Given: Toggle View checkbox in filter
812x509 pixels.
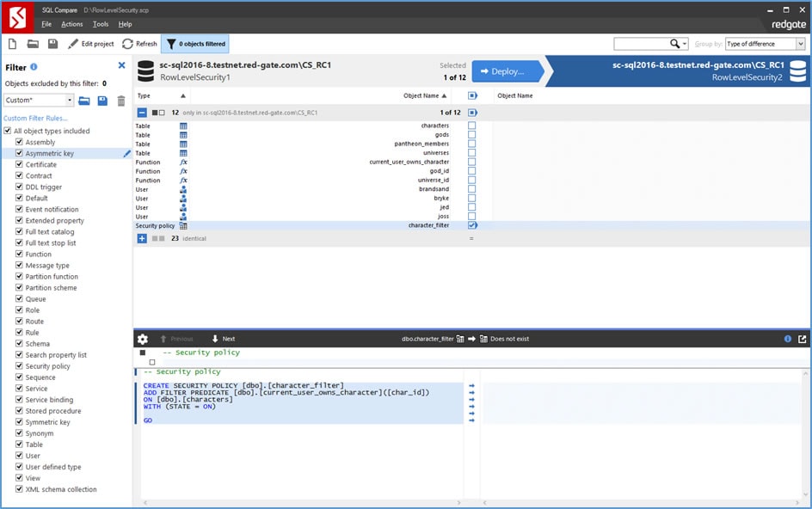Looking at the screenshot, I should coord(19,477).
